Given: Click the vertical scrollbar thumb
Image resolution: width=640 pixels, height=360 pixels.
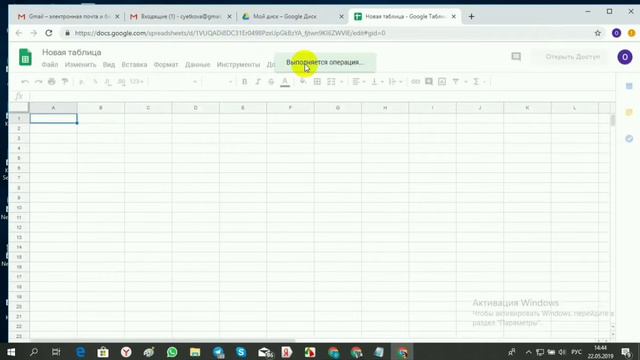Looking at the screenshot, I should pos(612,120).
